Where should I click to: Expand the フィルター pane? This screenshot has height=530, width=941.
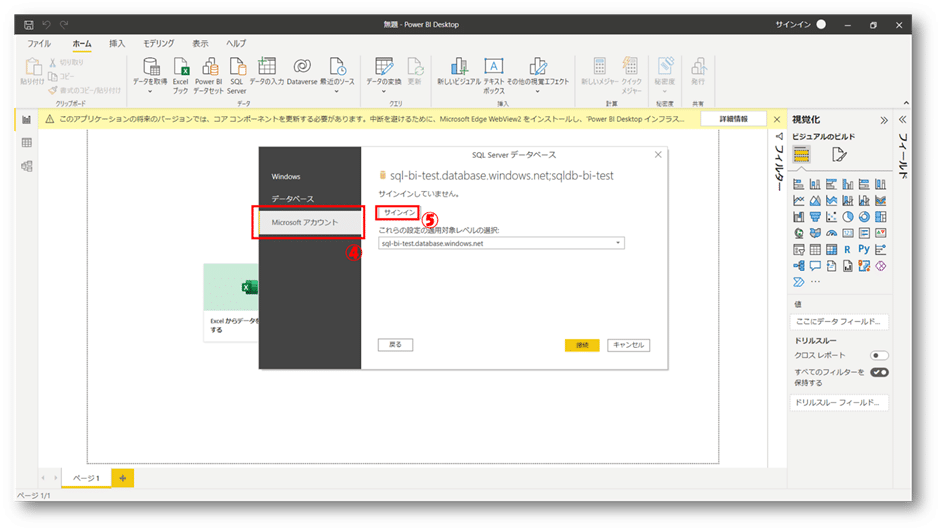[779, 136]
